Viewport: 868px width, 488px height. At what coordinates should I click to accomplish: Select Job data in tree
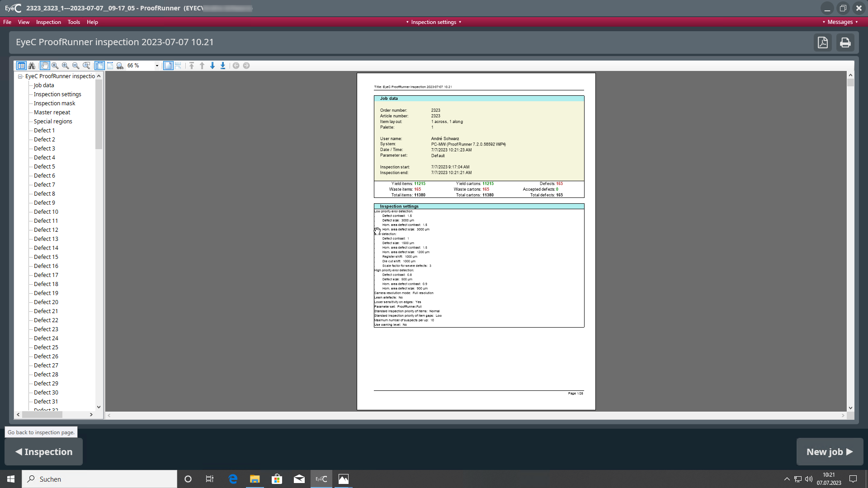point(44,85)
